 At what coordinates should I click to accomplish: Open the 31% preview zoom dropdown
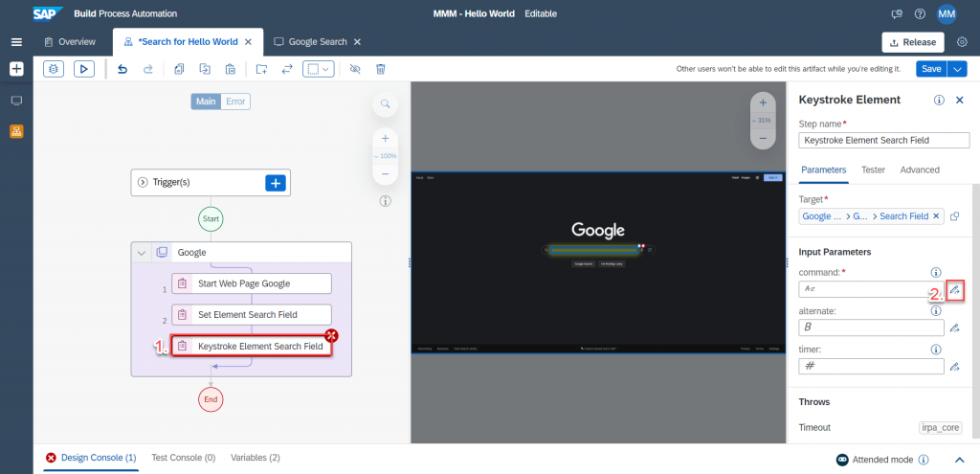pos(763,120)
